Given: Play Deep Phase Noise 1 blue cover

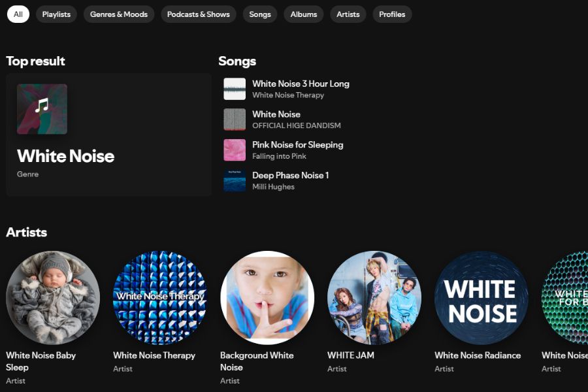Looking at the screenshot, I should [x=235, y=180].
